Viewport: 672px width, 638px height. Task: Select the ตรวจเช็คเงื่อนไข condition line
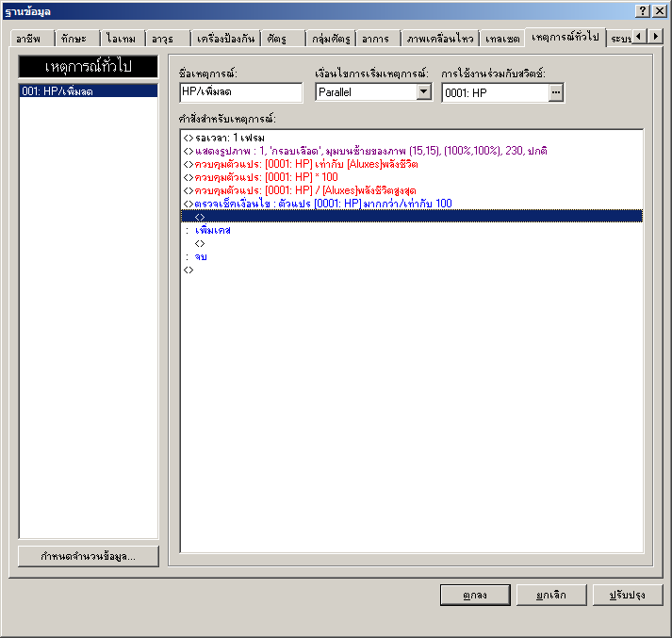[x=412, y=204]
